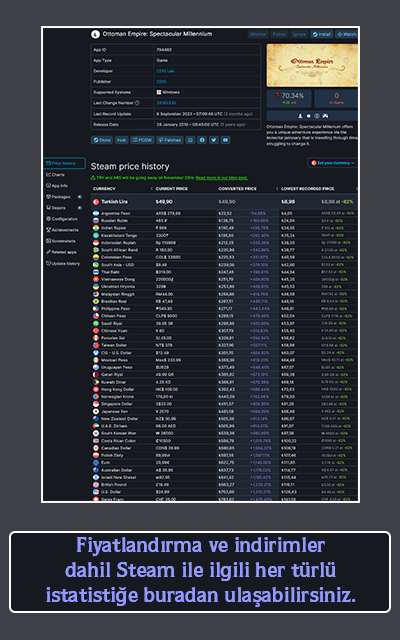Click the Canadian Dollar row
This screenshot has height=640, width=400.
pyautogui.click(x=224, y=448)
